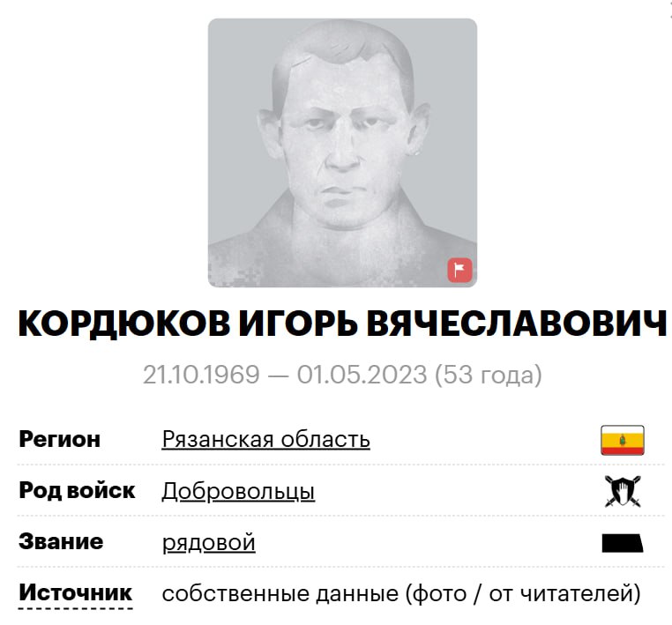Click the Род войск field label
The width and height of the screenshot is (672, 625).
point(77,490)
